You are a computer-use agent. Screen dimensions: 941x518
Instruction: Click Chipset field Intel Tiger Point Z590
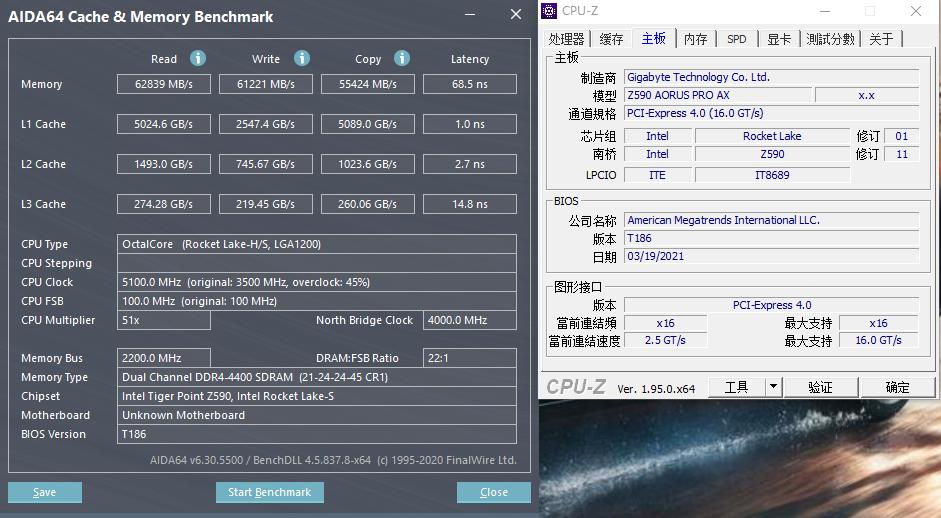(x=317, y=396)
